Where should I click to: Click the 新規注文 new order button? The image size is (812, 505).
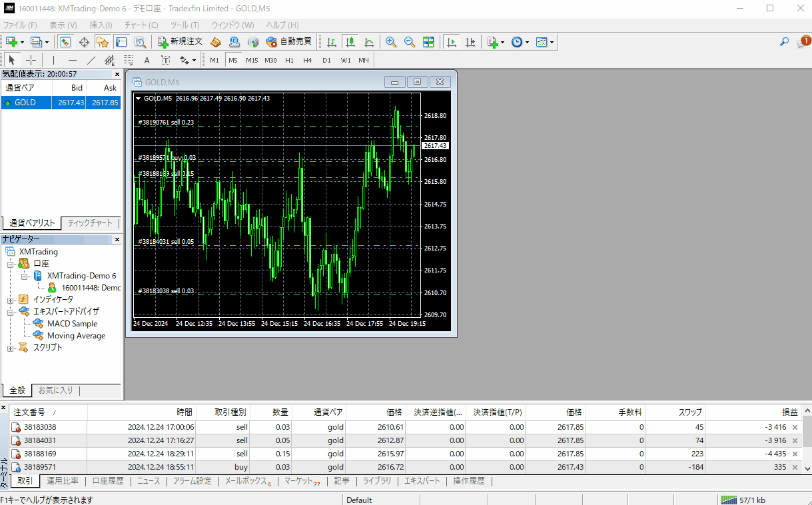[180, 42]
